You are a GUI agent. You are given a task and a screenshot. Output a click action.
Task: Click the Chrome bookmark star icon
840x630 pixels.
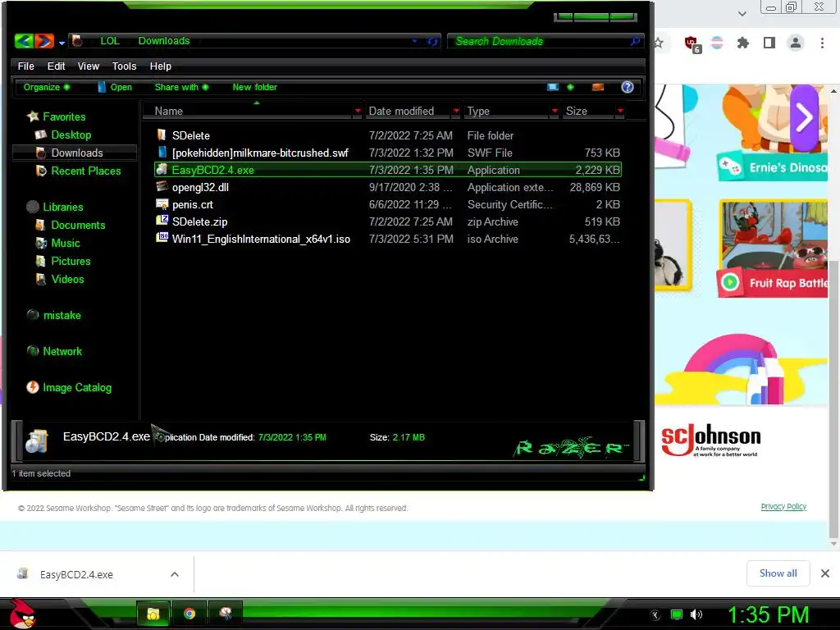[659, 43]
